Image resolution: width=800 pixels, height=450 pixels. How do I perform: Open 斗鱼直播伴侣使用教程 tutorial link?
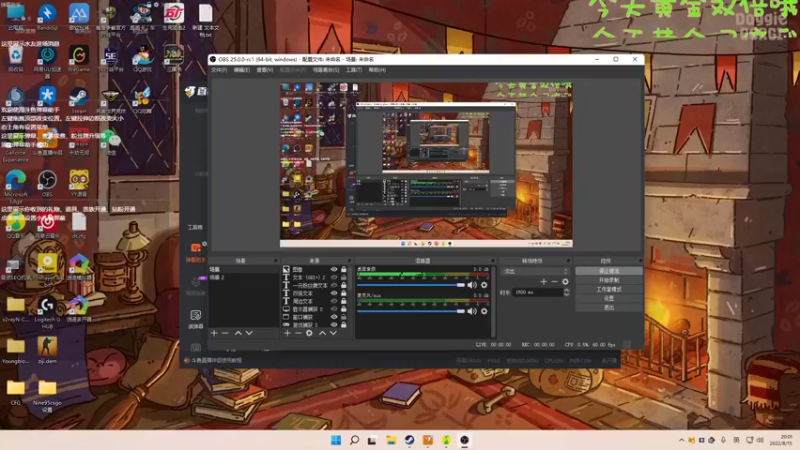coord(217,360)
